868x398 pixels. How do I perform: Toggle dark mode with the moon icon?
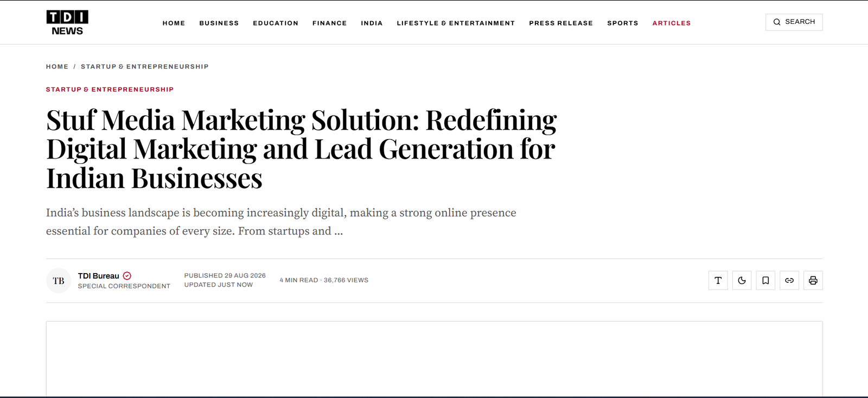coord(742,280)
